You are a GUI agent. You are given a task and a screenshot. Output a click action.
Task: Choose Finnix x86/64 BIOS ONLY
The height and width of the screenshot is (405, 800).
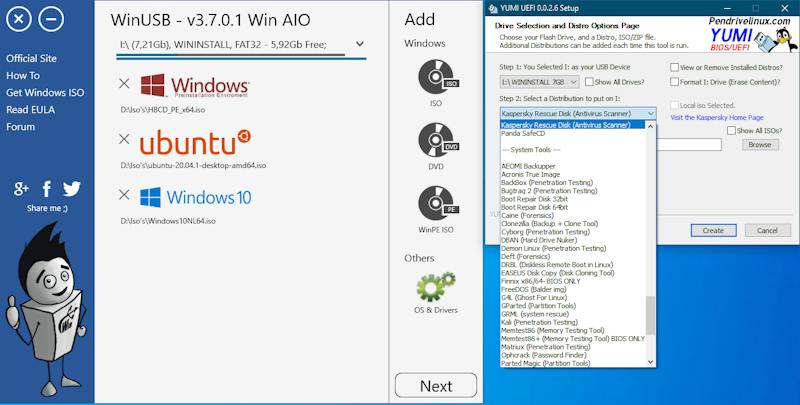click(541, 281)
